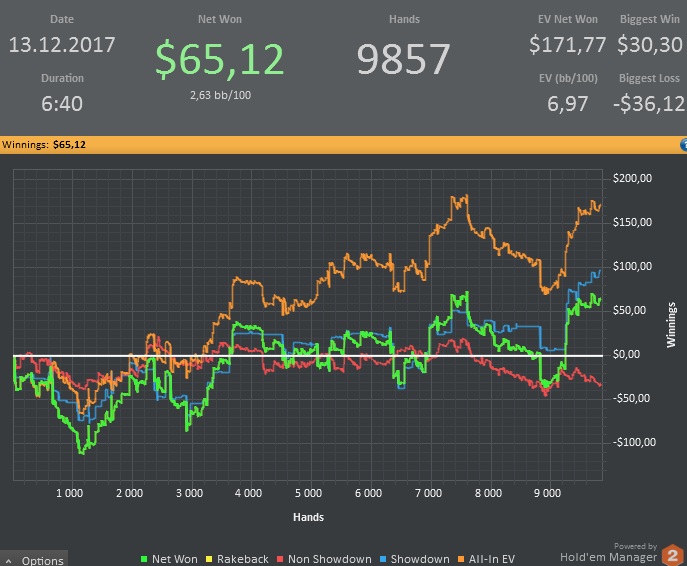Select the $65,12 Net Won value
Screen dimensions: 687x566
point(220,59)
